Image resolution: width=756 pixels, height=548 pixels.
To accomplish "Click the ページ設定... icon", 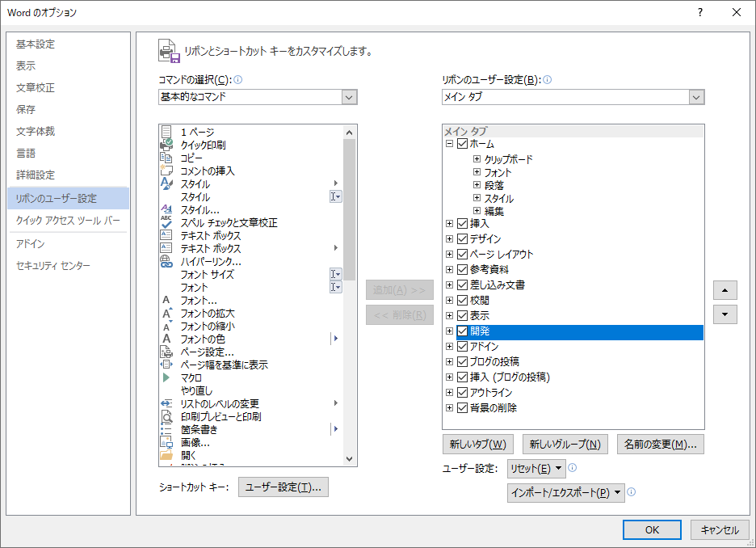I will point(166,352).
